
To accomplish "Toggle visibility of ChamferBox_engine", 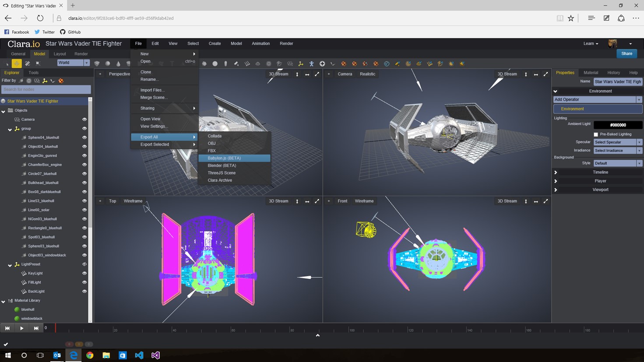I will (x=84, y=165).
